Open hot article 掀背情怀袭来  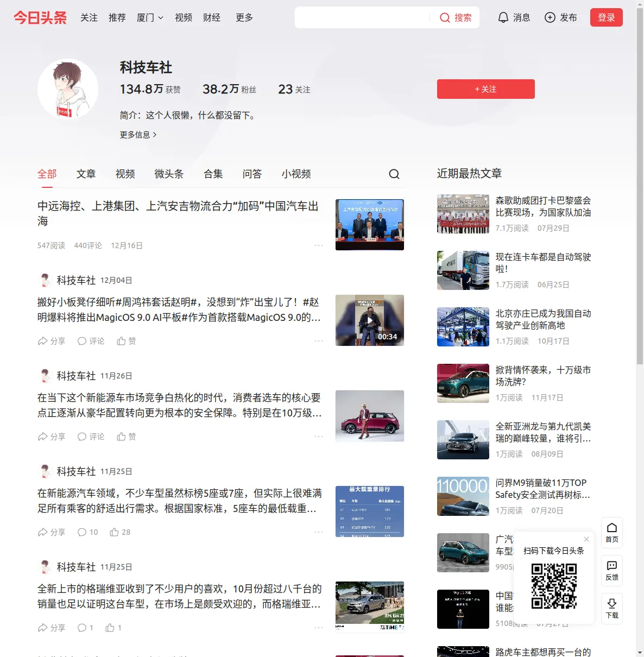tap(543, 376)
